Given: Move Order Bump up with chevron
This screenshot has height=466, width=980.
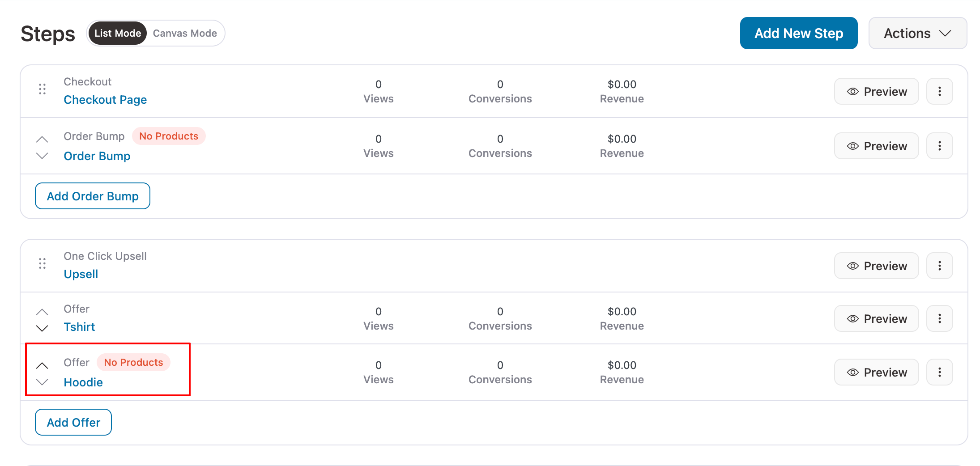Looking at the screenshot, I should click(x=42, y=139).
